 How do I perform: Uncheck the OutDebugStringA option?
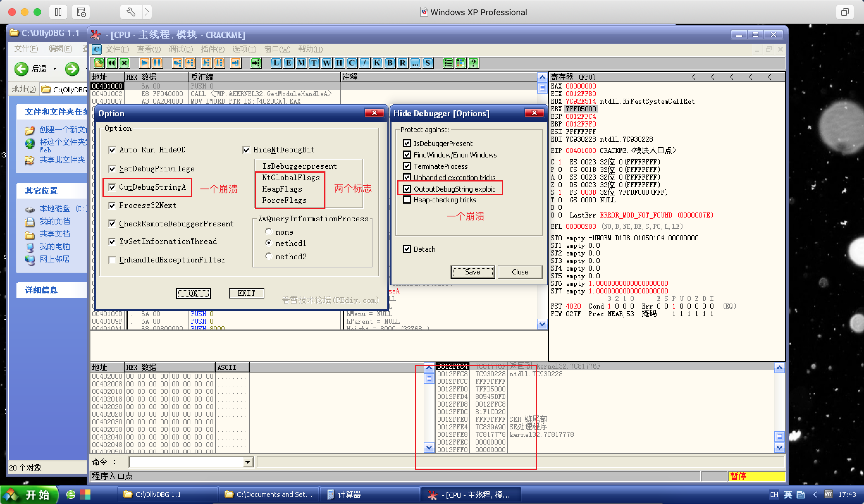pos(112,187)
